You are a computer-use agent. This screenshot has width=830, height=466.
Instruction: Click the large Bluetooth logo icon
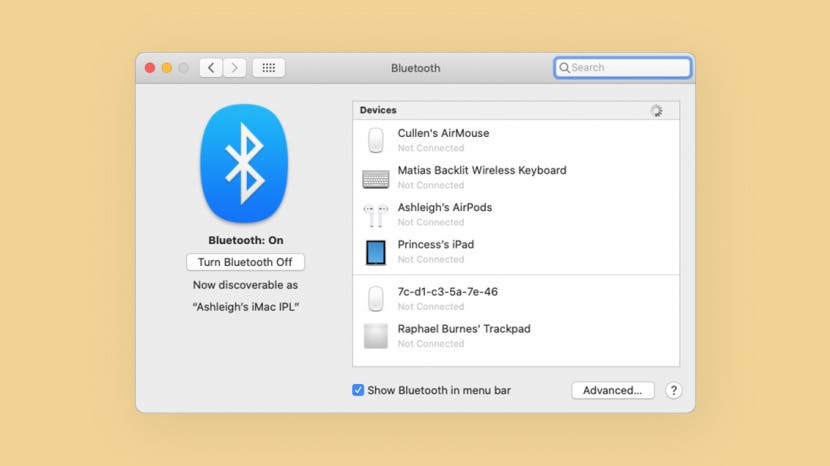(244, 163)
